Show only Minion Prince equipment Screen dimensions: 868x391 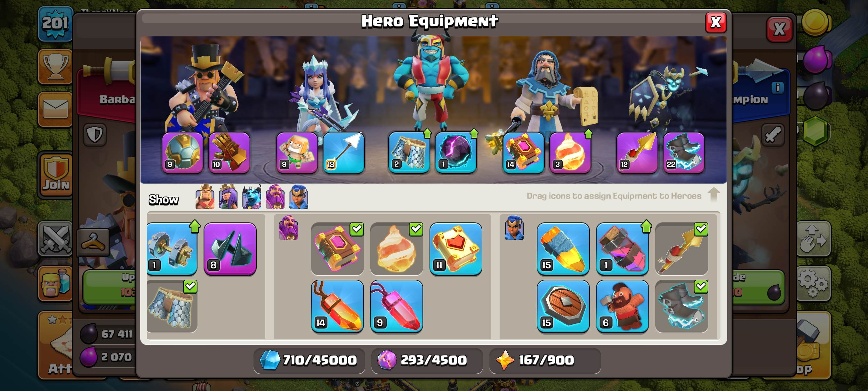[x=252, y=197]
